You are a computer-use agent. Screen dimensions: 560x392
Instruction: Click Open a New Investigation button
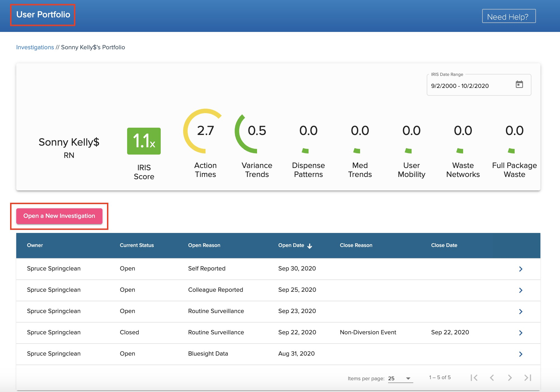(59, 216)
